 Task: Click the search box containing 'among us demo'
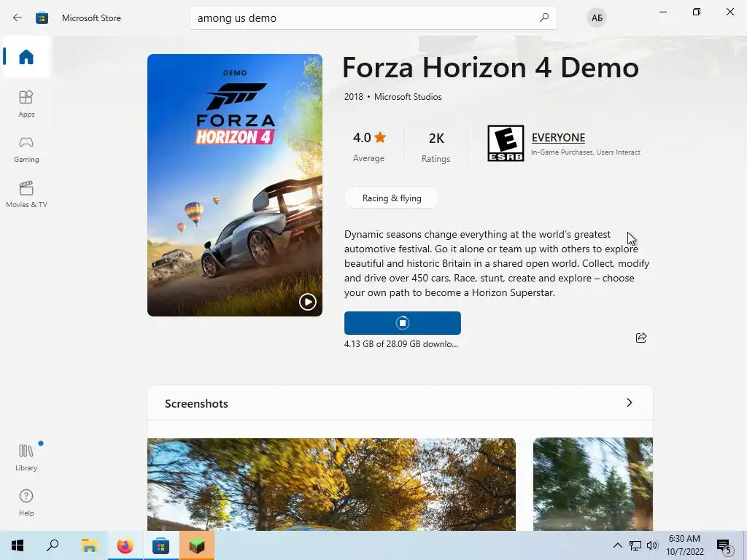coord(373,18)
